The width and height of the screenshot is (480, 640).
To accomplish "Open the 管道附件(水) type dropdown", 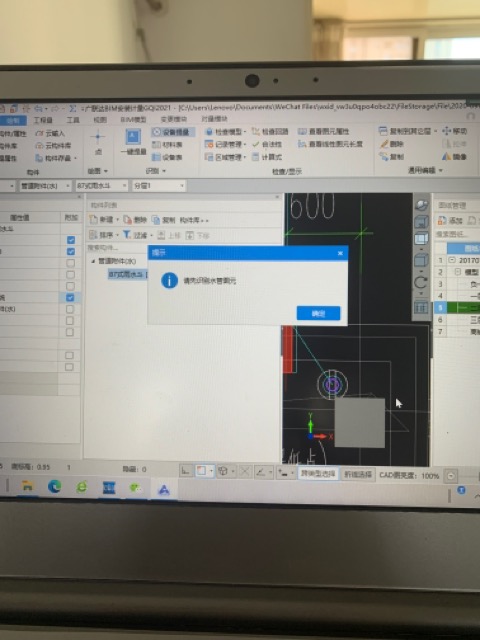I will [x=67, y=186].
